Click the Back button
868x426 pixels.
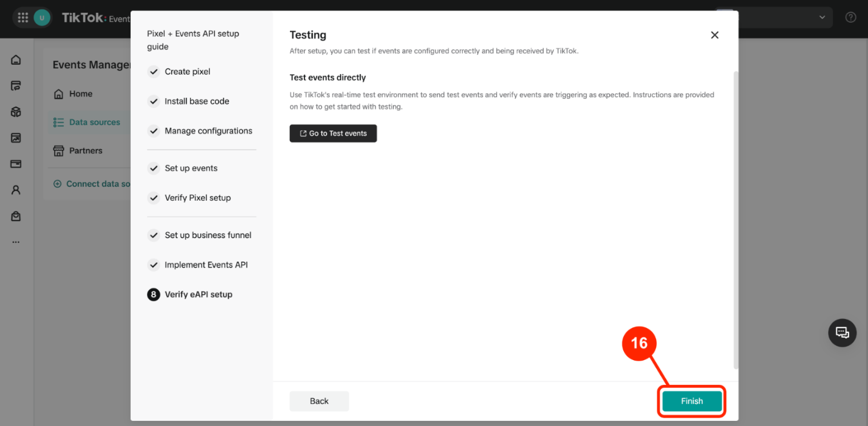coord(319,401)
